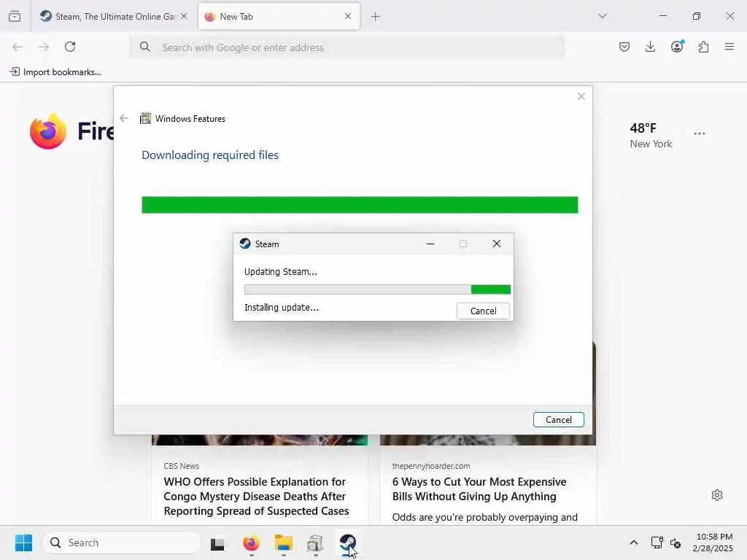
Task: Close the New Tab tab
Action: click(x=348, y=16)
